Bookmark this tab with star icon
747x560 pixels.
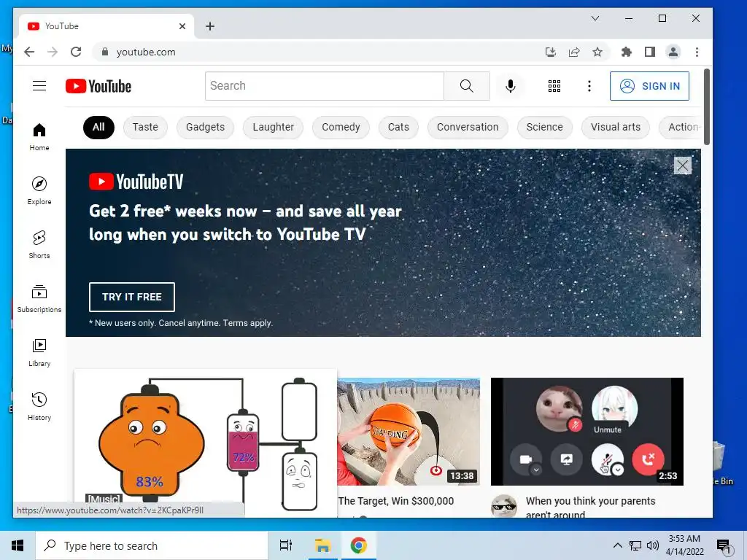coord(597,52)
